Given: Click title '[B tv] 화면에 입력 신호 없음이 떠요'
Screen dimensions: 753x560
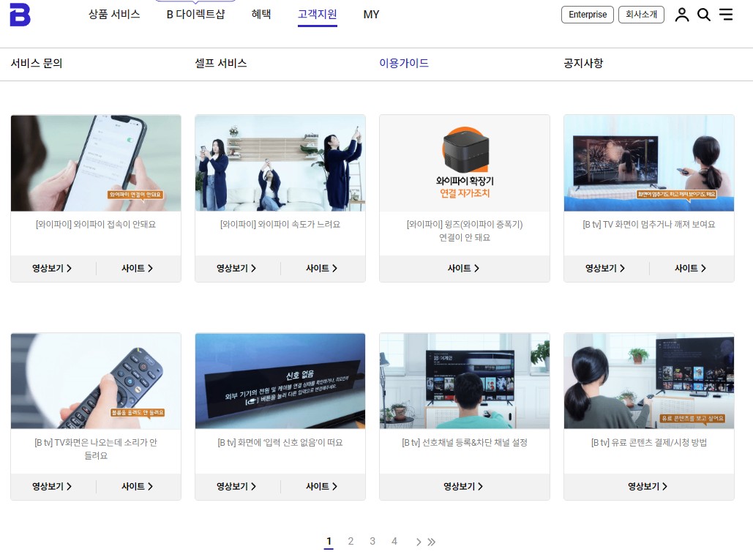Looking at the screenshot, I should [280, 442].
